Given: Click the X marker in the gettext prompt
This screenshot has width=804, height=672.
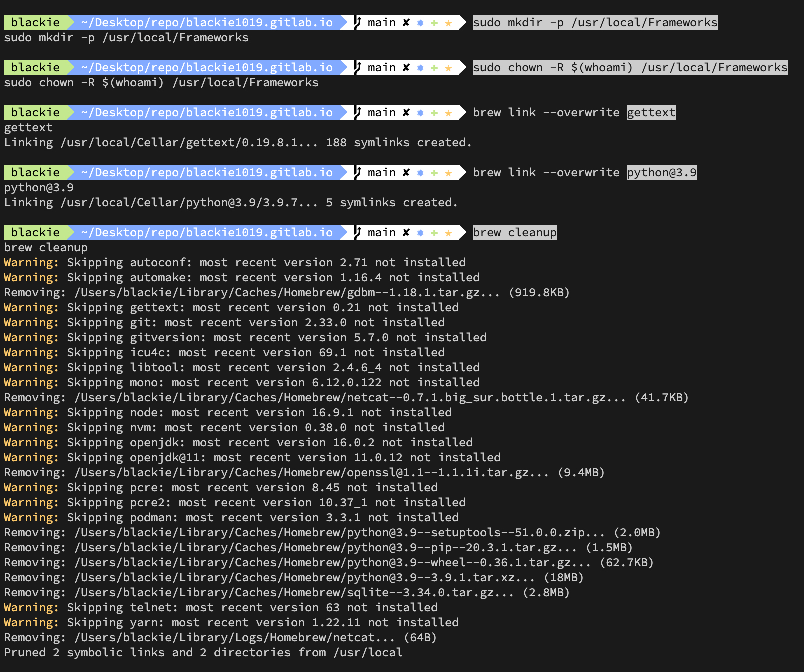Looking at the screenshot, I should (x=406, y=112).
